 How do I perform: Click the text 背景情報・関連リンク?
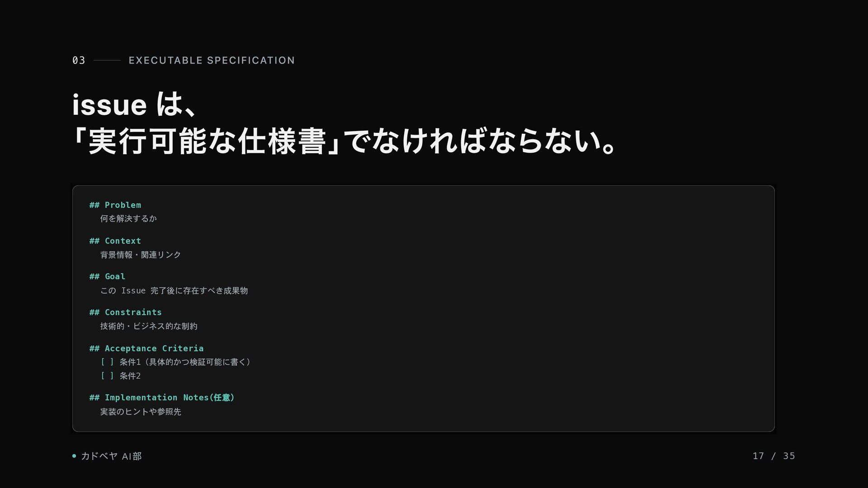coord(141,255)
